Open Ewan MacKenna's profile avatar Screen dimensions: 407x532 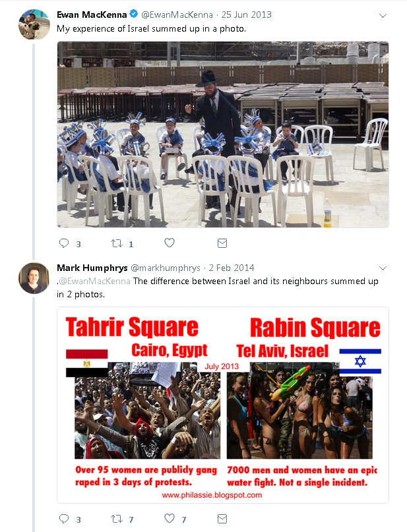click(x=34, y=24)
